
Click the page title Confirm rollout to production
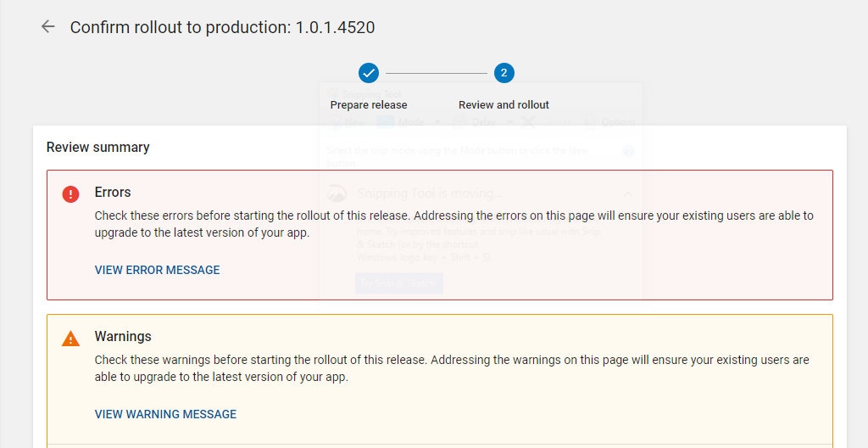(x=222, y=27)
